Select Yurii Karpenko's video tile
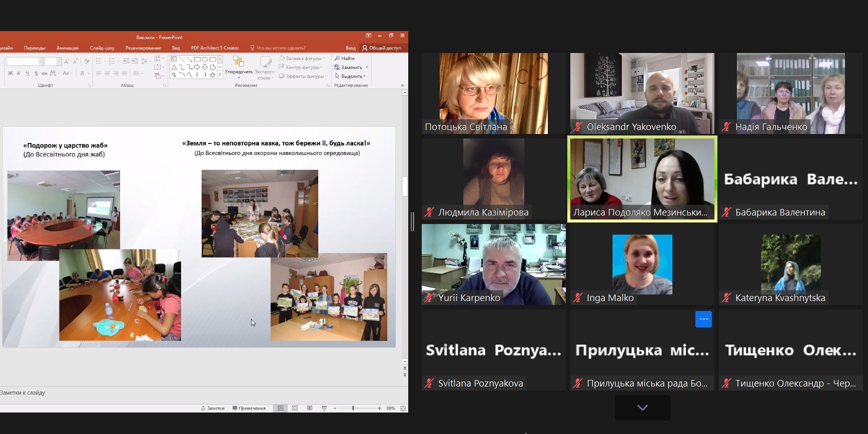The image size is (868, 434). click(x=493, y=264)
